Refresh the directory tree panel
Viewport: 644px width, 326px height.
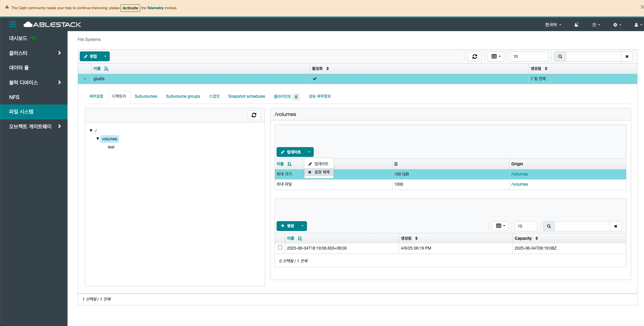(254, 115)
